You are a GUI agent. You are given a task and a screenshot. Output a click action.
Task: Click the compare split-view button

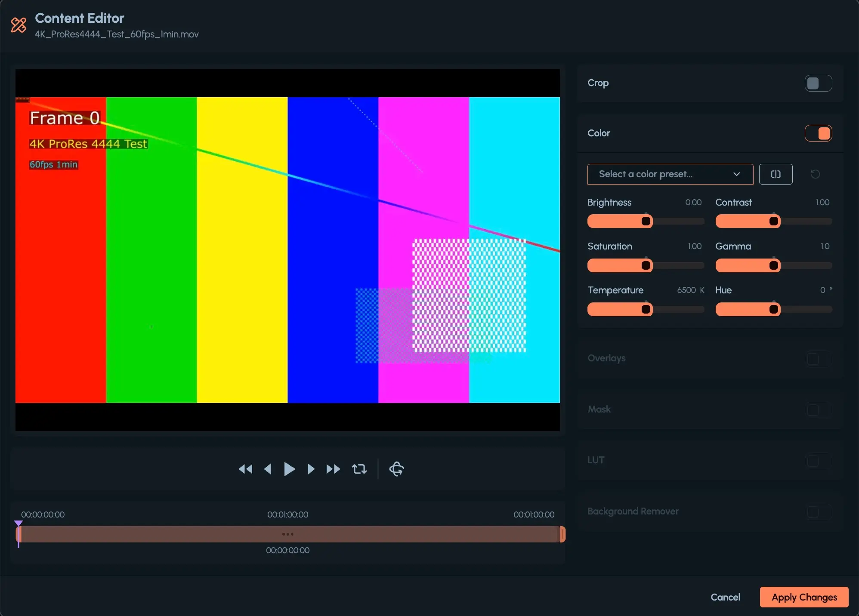coord(776,174)
